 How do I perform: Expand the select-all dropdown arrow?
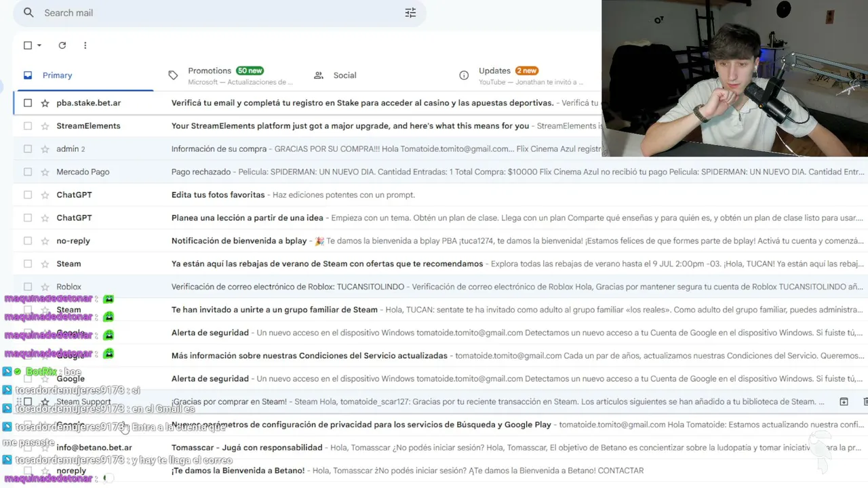click(x=39, y=45)
